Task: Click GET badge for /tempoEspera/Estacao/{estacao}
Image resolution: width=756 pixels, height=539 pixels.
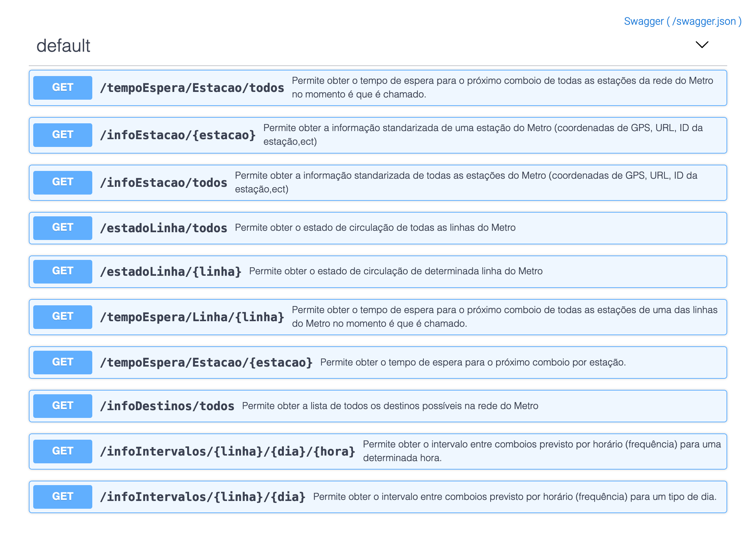Action: (63, 363)
